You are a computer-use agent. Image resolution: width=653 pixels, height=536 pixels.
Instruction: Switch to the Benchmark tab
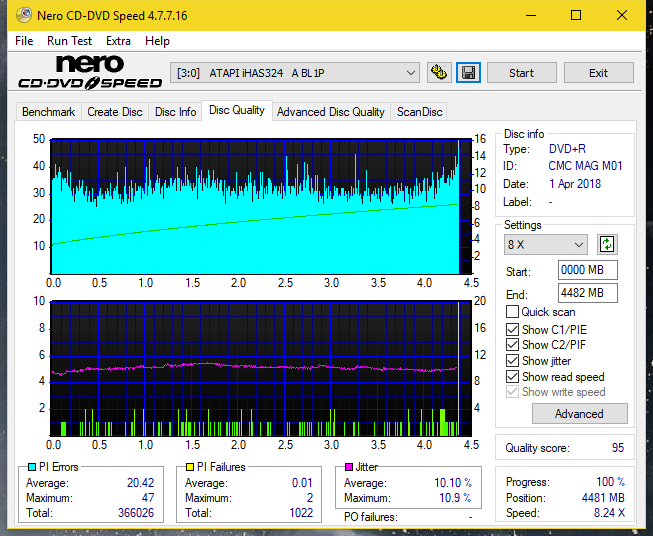[x=48, y=112]
